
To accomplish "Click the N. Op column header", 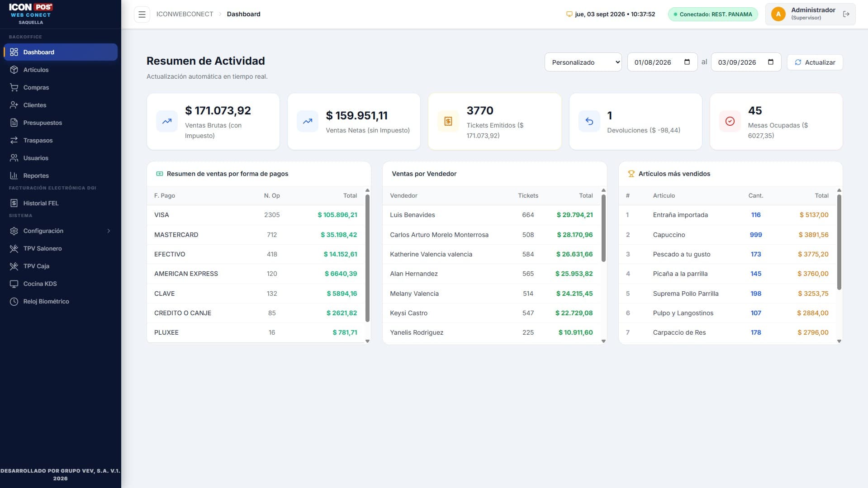I will [272, 195].
